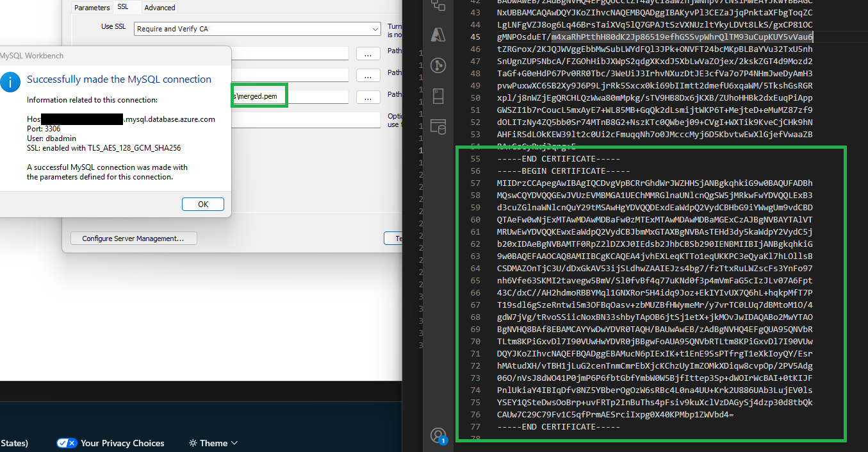Click 'Successfully made the MySQL connection' heading

click(119, 80)
